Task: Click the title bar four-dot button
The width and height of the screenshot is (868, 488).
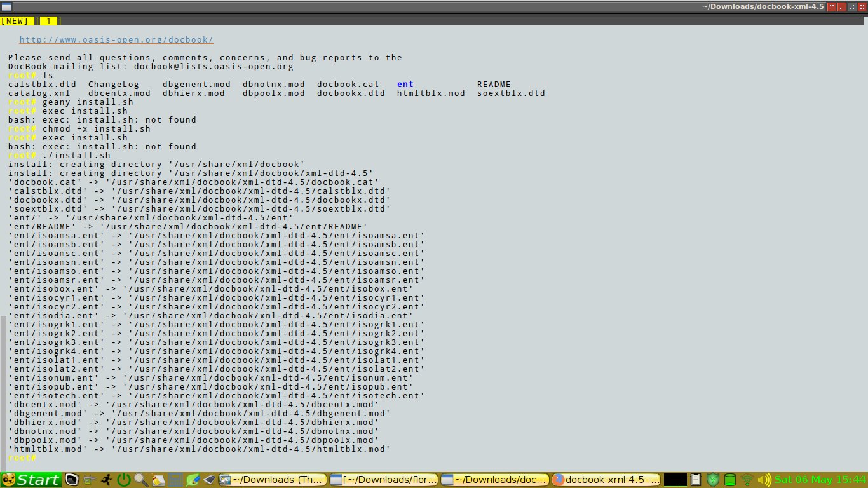Action: [x=862, y=7]
